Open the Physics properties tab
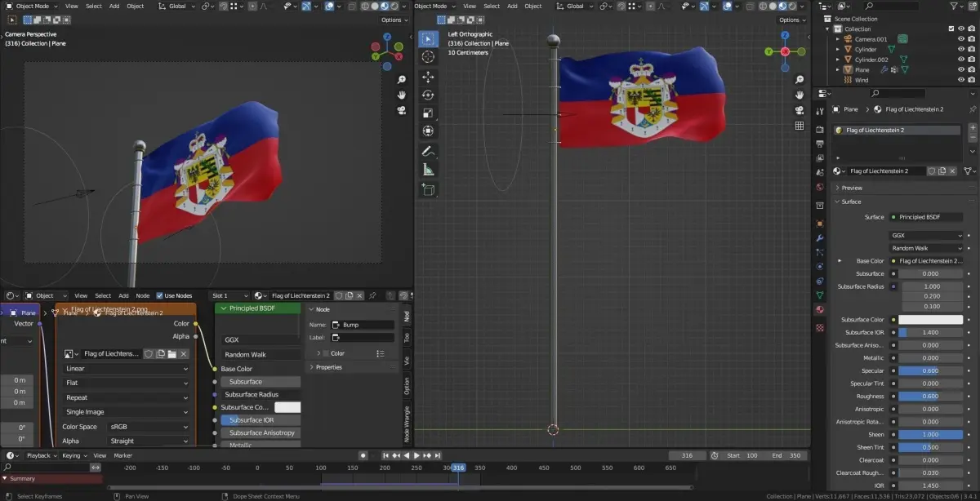 (820, 267)
